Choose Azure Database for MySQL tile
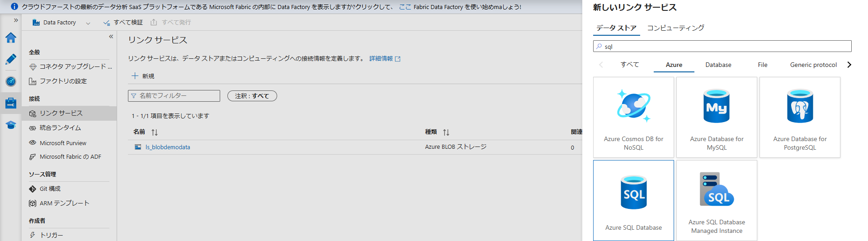Screen dimensions: 868x241 717,117
